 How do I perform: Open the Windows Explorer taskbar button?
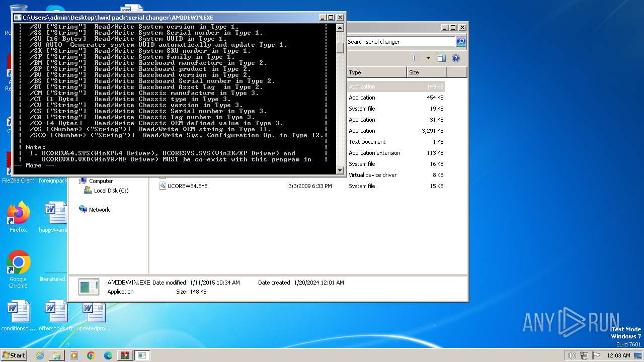(57, 355)
